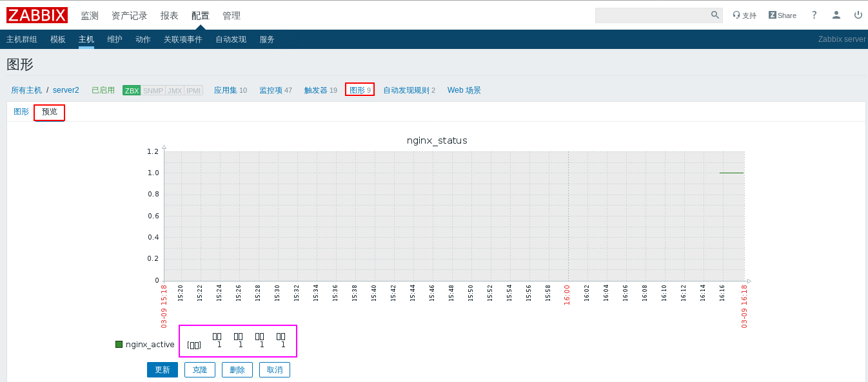This screenshot has width=868, height=382.
Task: Go to 关联项事件 submenu
Action: click(183, 39)
